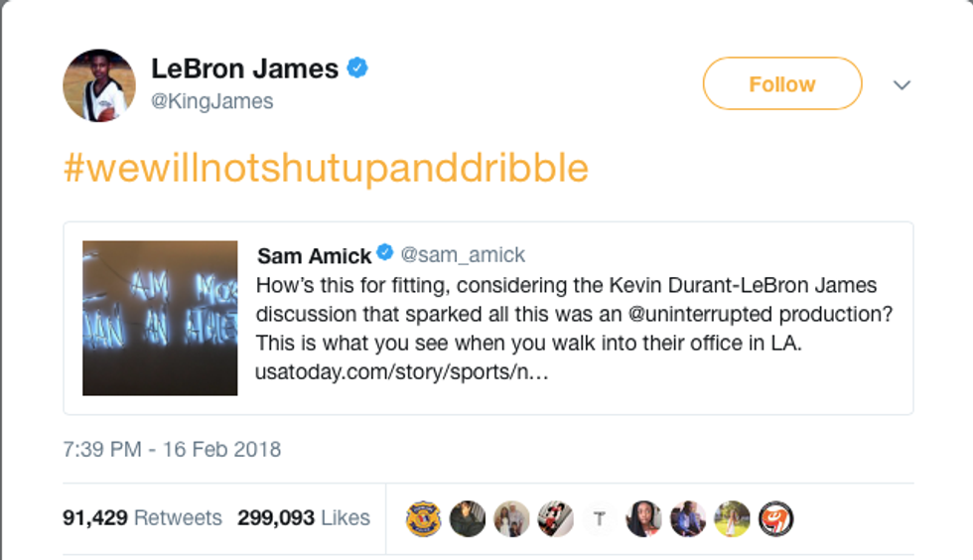Open the green outdoor photo liker avatar
The height and width of the screenshot is (560, 973).
point(732,518)
